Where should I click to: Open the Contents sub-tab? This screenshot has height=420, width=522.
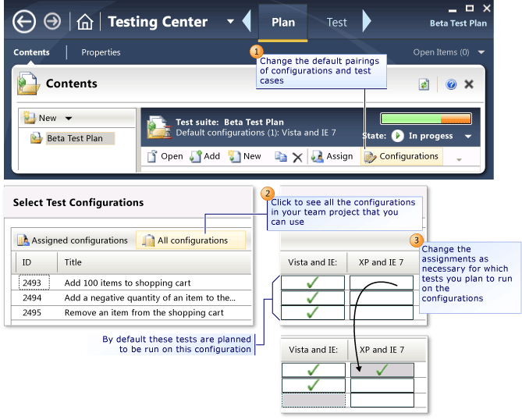pos(31,52)
